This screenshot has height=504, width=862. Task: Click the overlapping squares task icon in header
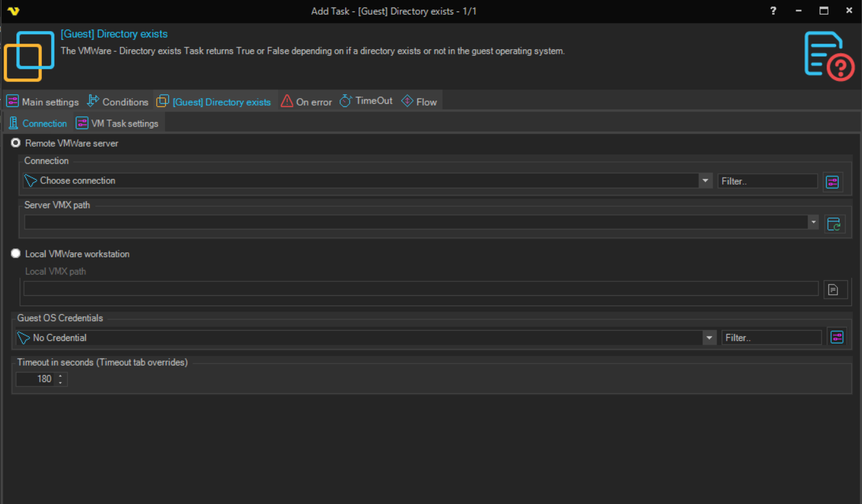(x=29, y=56)
